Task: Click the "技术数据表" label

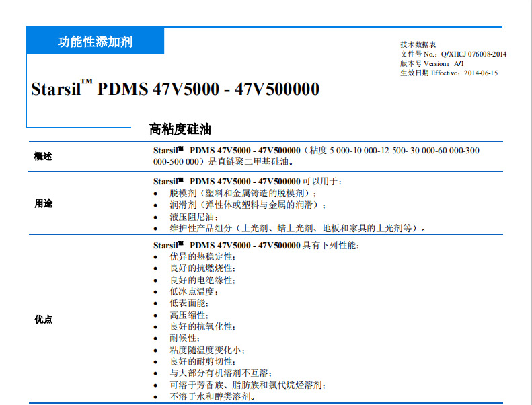Action: [418, 44]
